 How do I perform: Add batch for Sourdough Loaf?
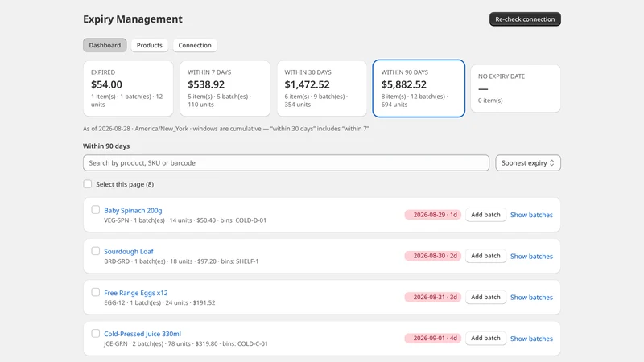pyautogui.click(x=485, y=256)
